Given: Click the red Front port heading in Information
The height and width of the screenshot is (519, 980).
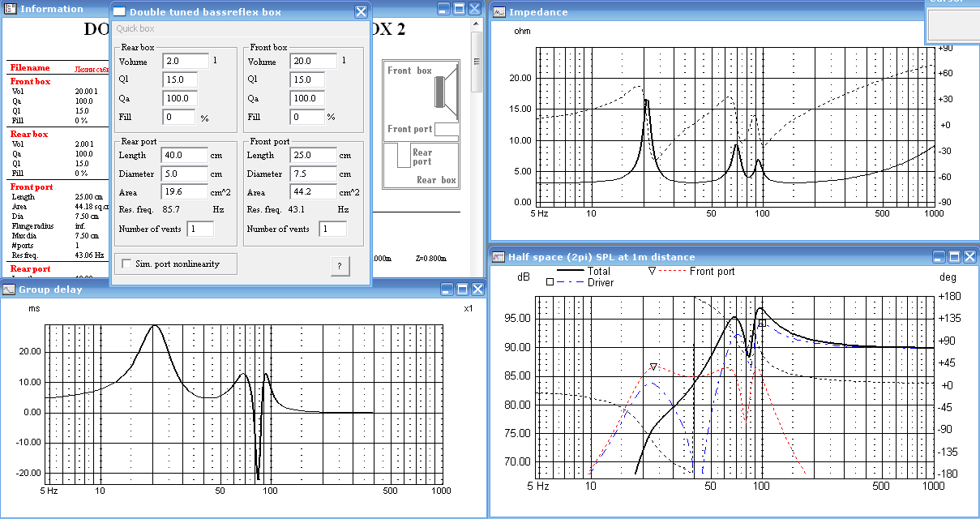Looking at the screenshot, I should [x=31, y=187].
